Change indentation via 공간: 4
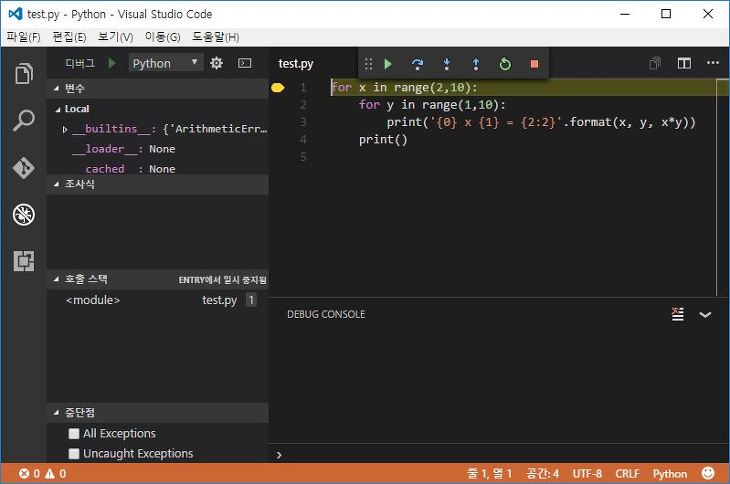The height and width of the screenshot is (484, 730). coord(542,474)
